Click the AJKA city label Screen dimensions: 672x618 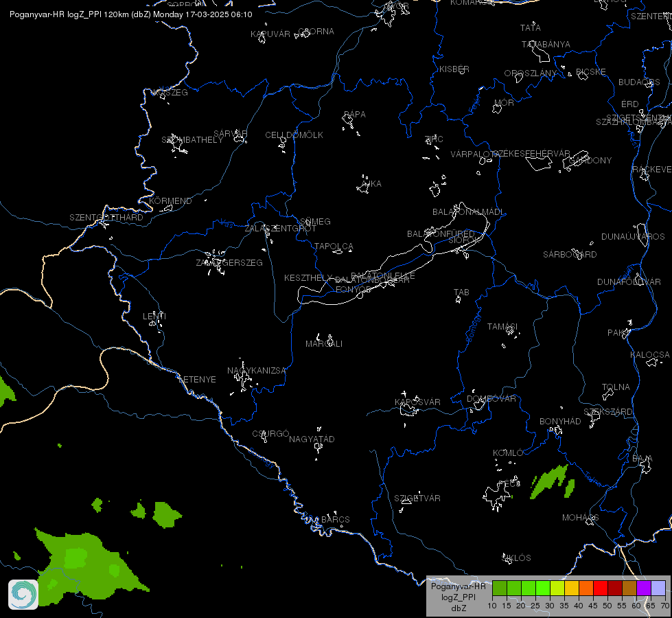371,183
